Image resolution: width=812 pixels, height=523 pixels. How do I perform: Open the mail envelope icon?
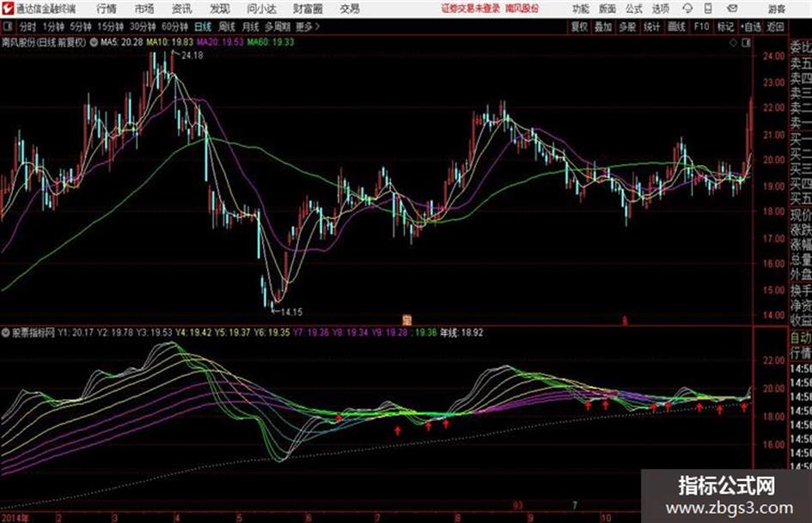(x=732, y=9)
